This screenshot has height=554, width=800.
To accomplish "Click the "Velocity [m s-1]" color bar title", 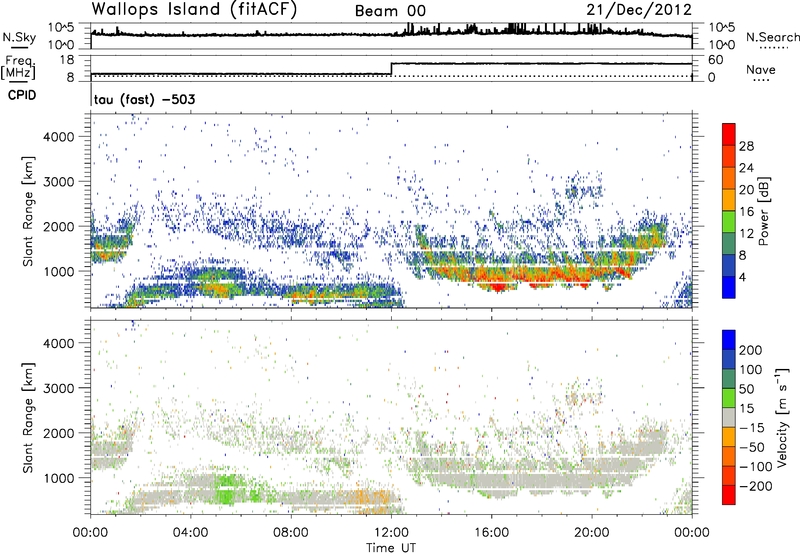I will tap(782, 416).
